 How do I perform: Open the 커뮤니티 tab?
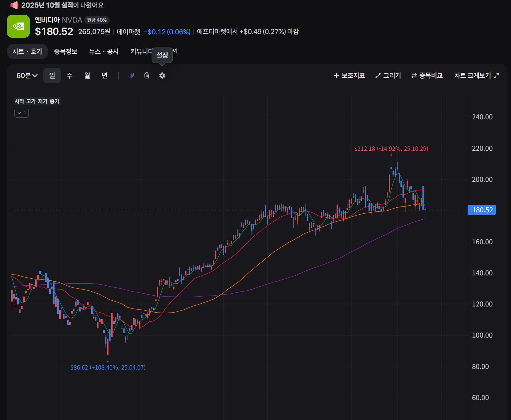pos(141,52)
